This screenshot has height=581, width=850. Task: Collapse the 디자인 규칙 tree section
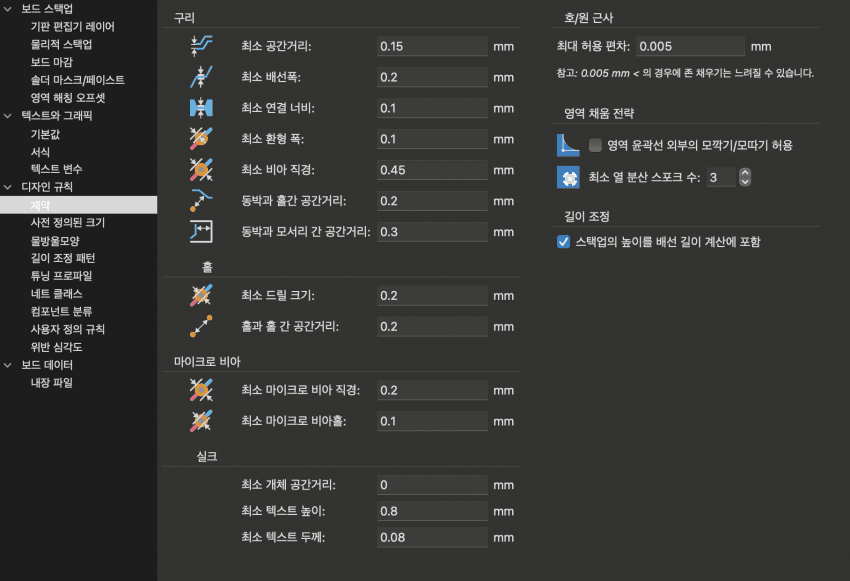point(8,187)
